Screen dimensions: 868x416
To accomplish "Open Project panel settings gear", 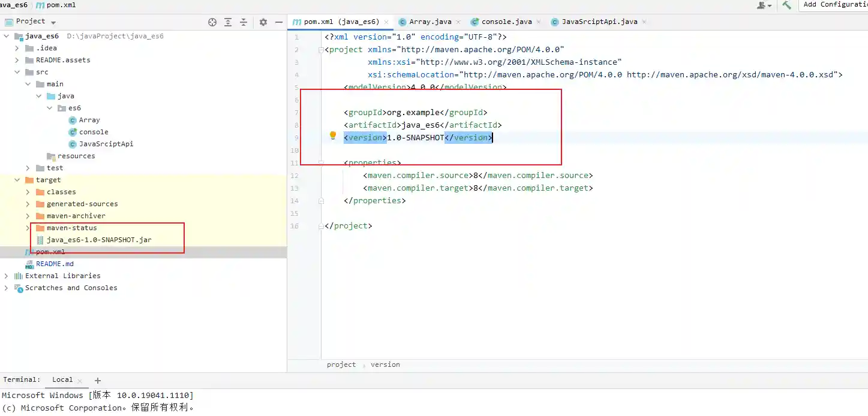I will [x=263, y=22].
